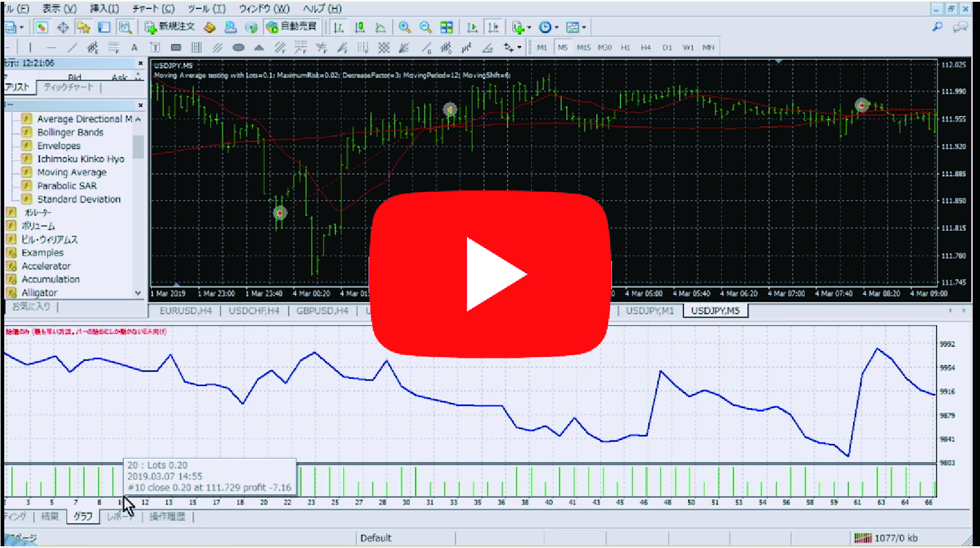Open the chart templates dropdown
980x548 pixels.
[x=576, y=27]
